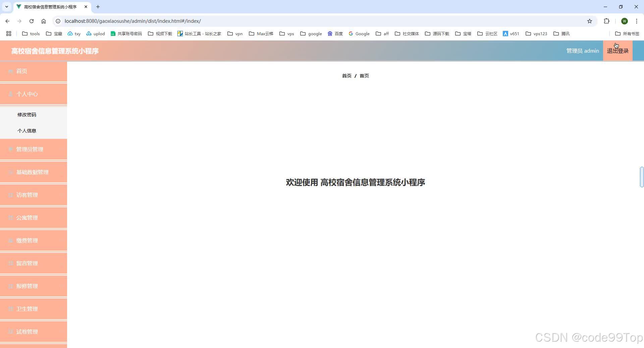
Task: Open the vps123 bookmark folder
Action: [536, 34]
